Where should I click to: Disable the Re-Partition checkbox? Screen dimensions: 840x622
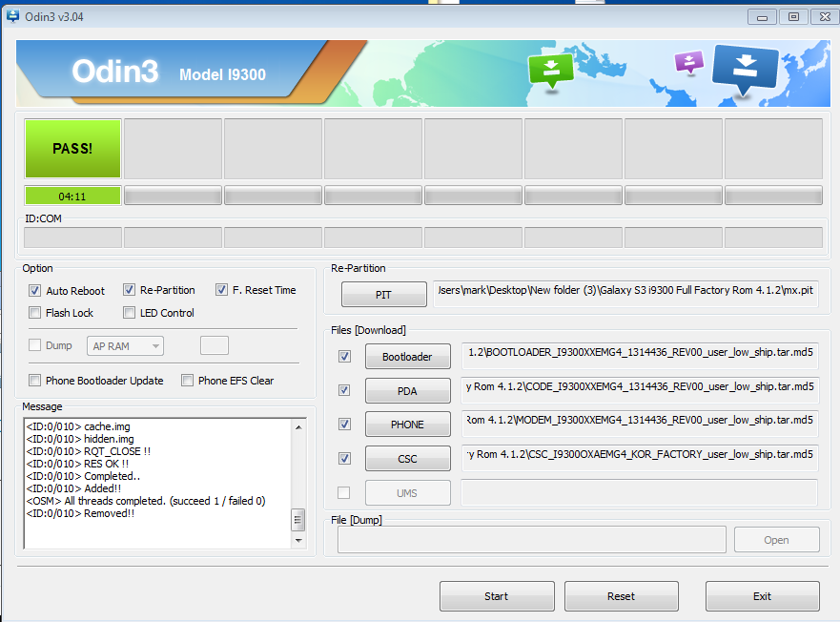pos(130,290)
